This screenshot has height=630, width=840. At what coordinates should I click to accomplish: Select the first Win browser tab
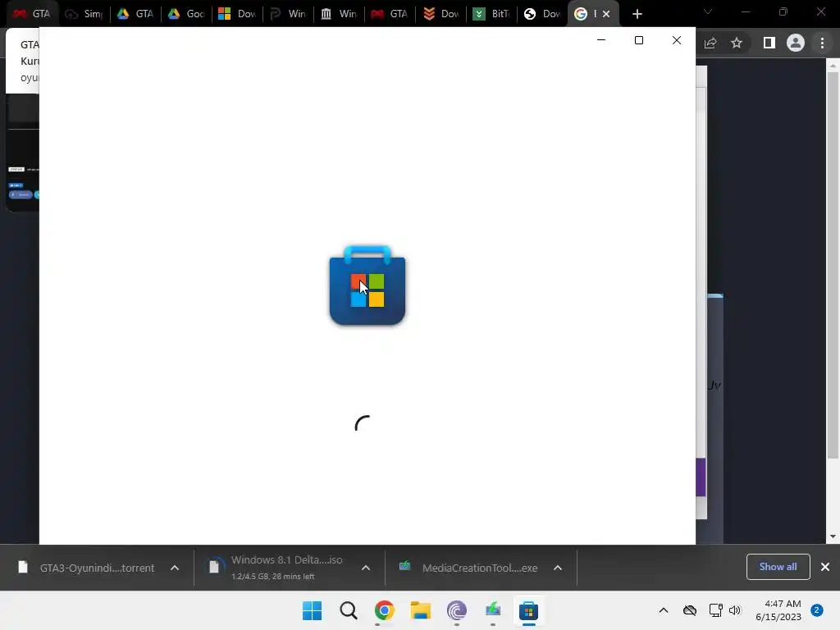click(x=288, y=14)
